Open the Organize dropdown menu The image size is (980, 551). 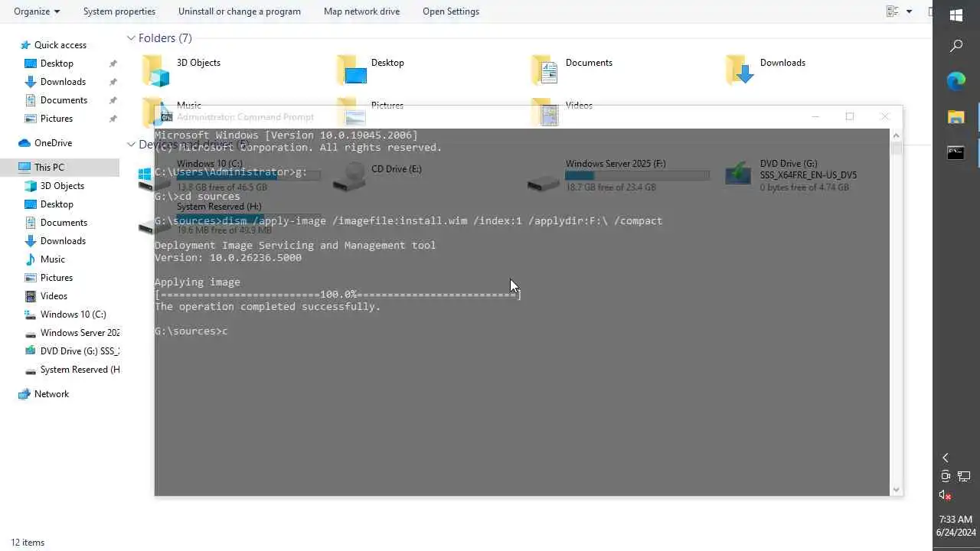click(x=37, y=11)
